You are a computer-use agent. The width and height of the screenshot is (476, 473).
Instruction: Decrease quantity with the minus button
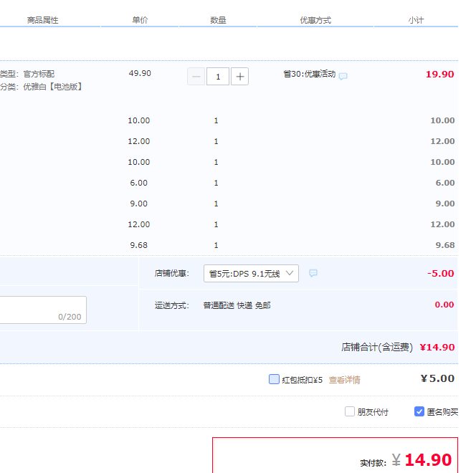(x=196, y=77)
